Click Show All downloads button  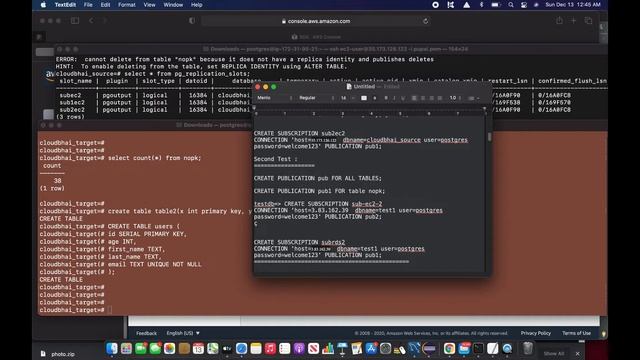(x=554, y=353)
